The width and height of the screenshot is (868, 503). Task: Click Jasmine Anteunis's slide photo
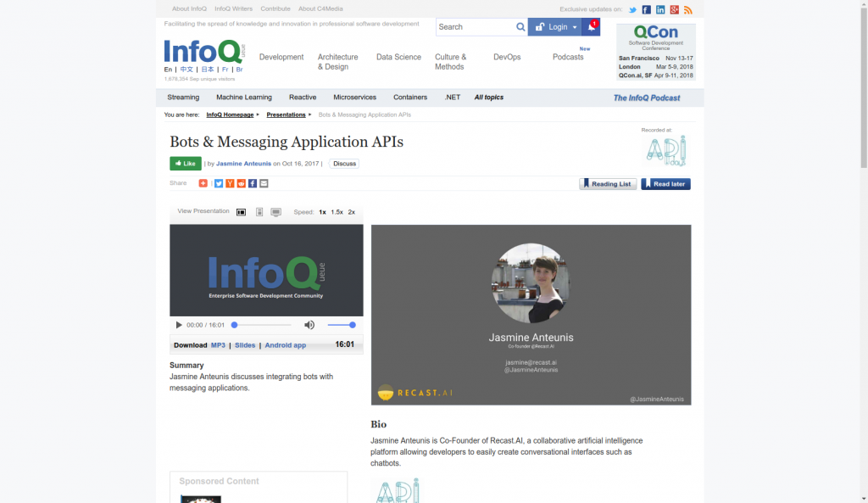point(531,283)
